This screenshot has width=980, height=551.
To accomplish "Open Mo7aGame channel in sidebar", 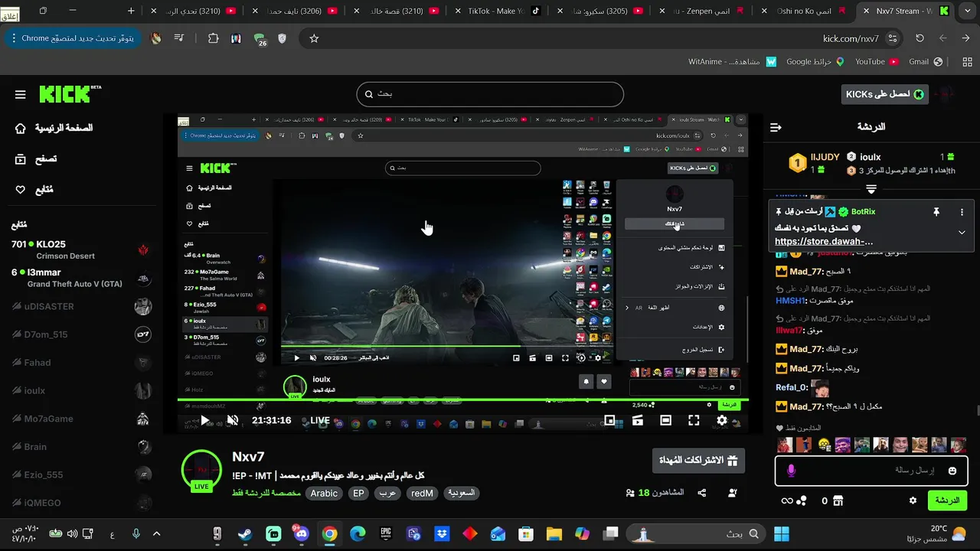I will (80, 419).
